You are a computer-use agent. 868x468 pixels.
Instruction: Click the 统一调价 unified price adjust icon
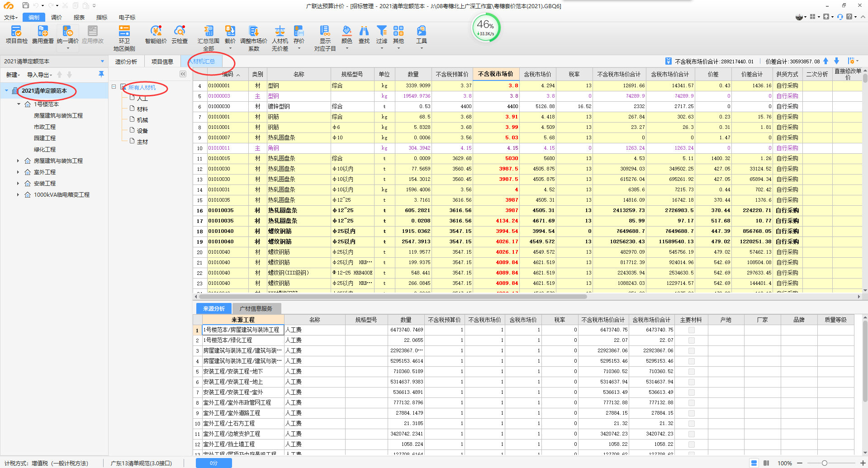point(68,31)
